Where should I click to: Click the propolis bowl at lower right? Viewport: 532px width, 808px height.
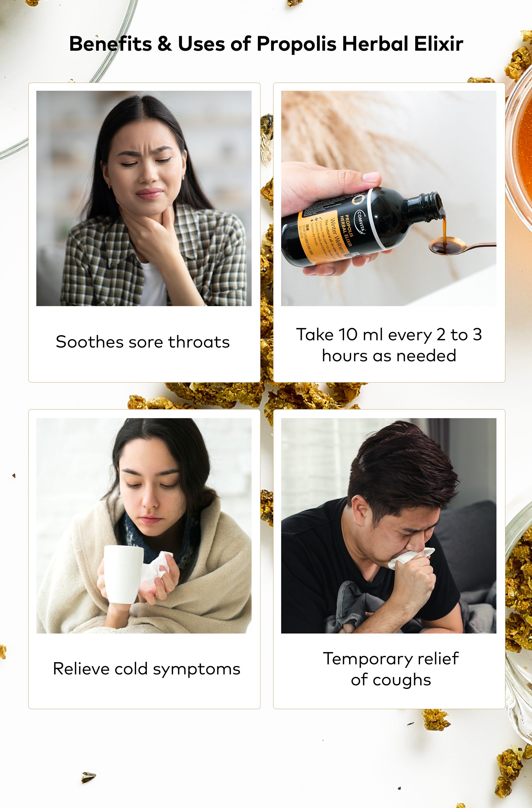518,625
